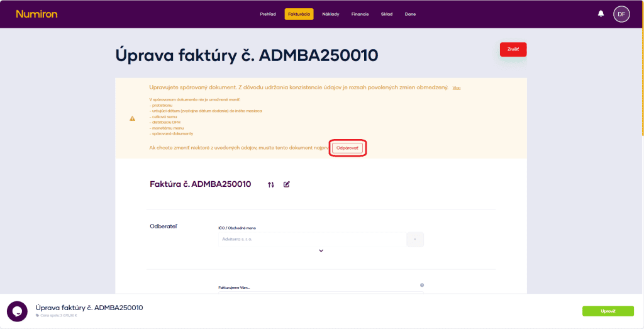The image size is (644, 329).
Task: Open the notifications bell
Action: (601, 14)
